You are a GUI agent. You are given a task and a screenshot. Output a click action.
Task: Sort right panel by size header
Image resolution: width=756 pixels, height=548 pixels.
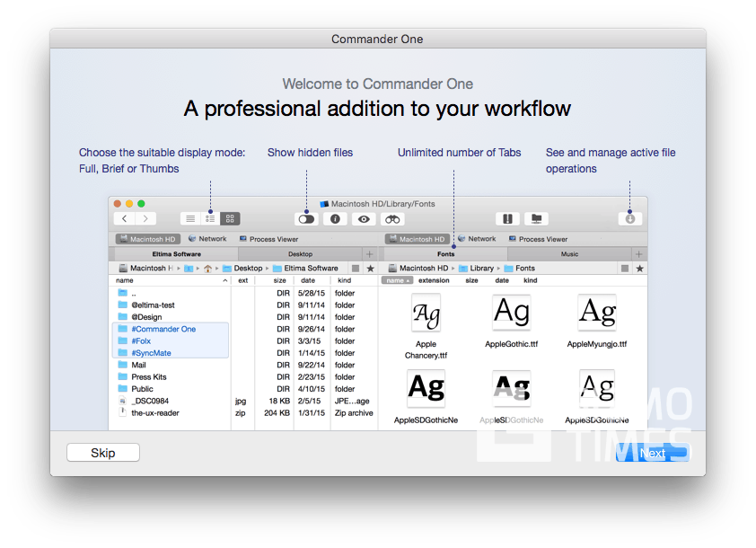(472, 280)
